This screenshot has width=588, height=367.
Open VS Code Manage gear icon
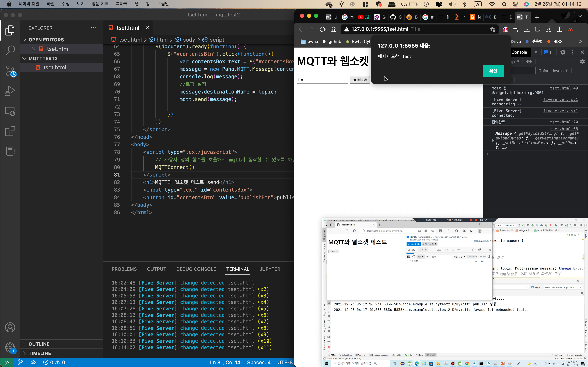click(10, 347)
